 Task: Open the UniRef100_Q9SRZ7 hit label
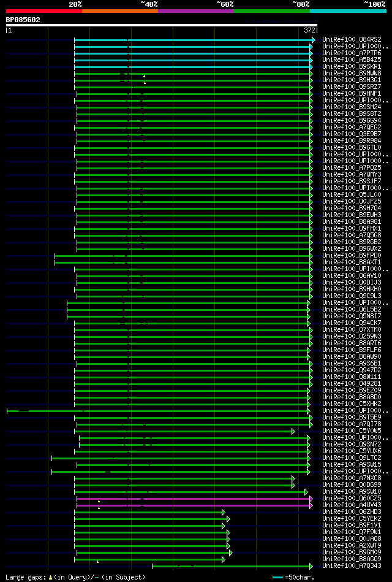(x=352, y=87)
